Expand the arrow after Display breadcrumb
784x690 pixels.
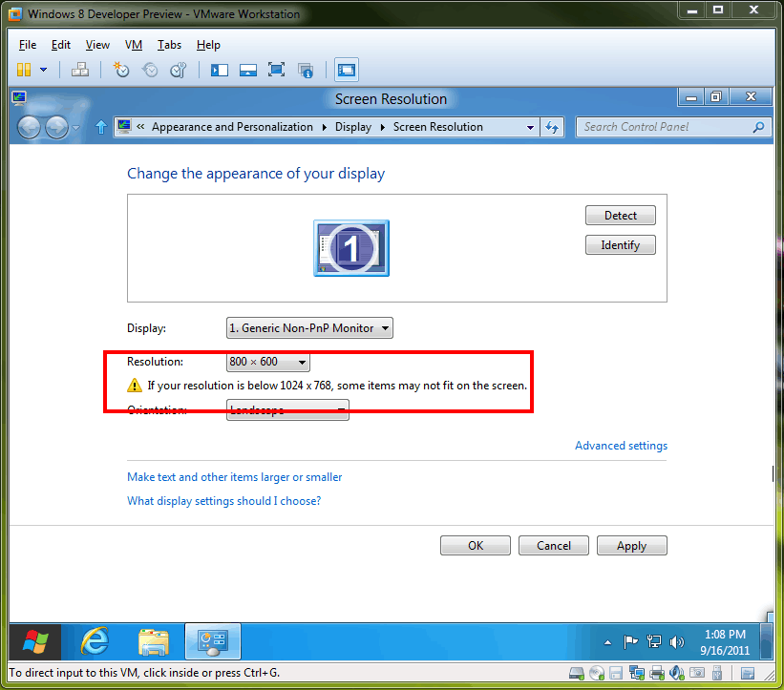click(x=383, y=127)
